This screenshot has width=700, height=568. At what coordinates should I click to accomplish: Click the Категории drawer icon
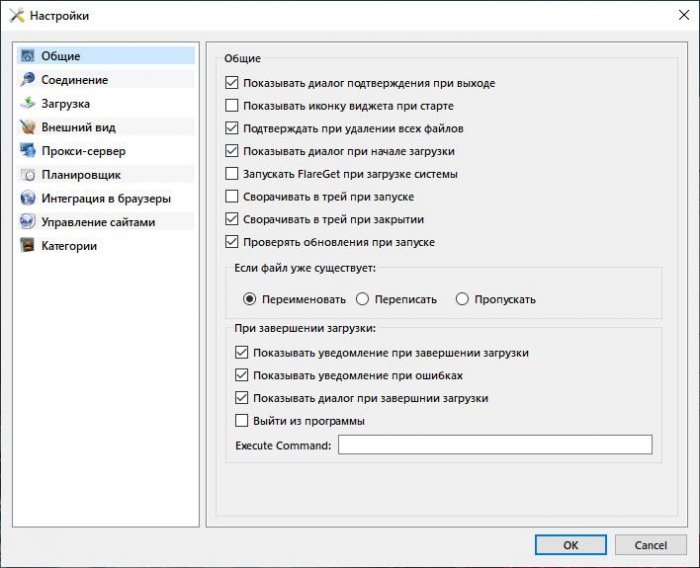(x=28, y=246)
